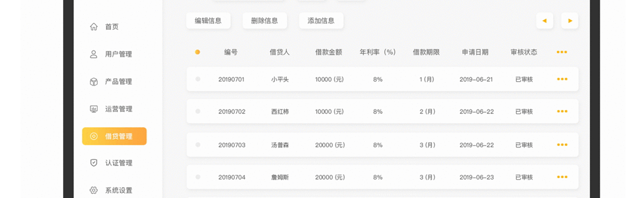Screen dimensions: 644x198
Task: Click the 借款金额 column header
Action: tap(329, 52)
